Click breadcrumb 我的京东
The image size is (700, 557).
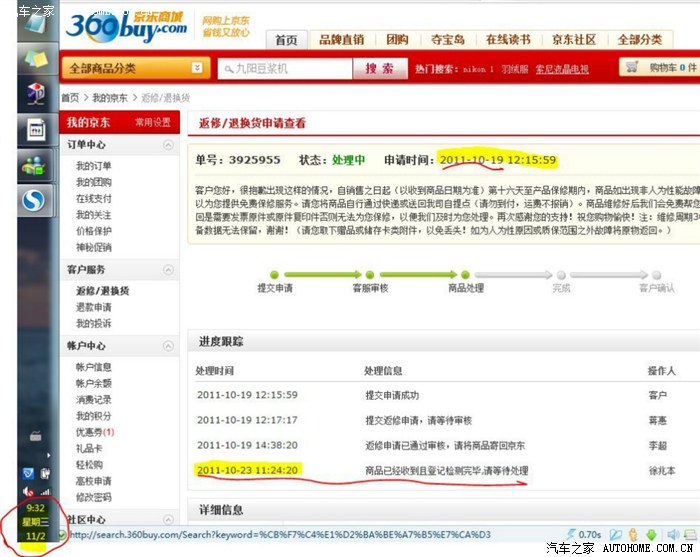[x=110, y=98]
